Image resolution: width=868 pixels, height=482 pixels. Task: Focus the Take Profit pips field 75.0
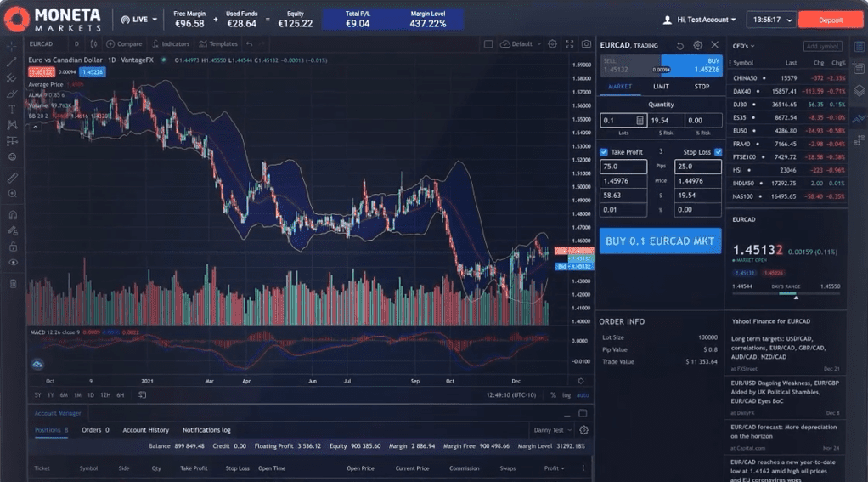[x=623, y=167]
